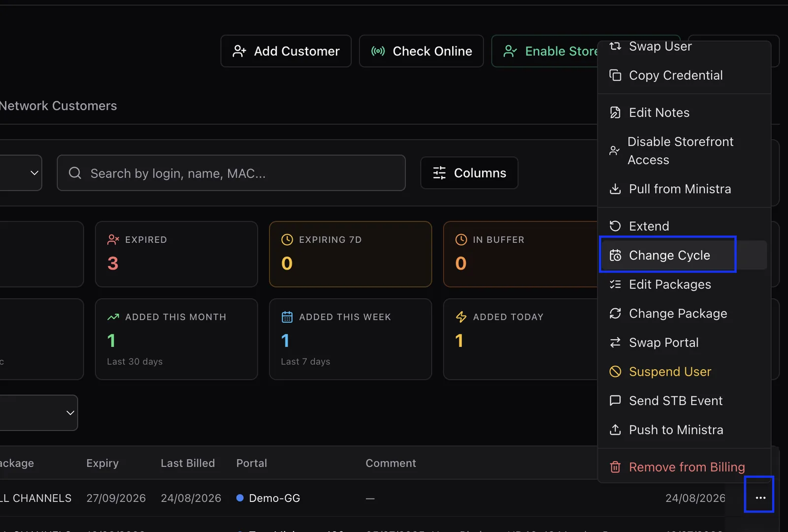Image resolution: width=788 pixels, height=532 pixels.
Task: Click the Push to Ministra upload icon
Action: pos(615,430)
